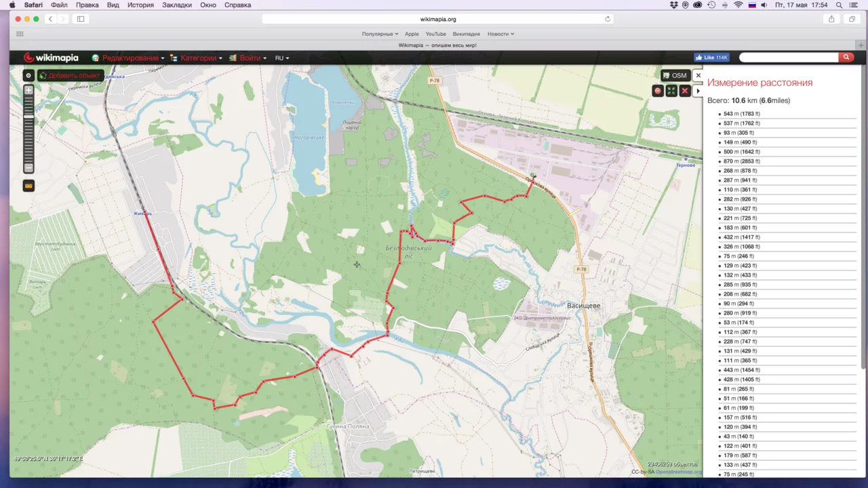868x488 pixels.
Task: Open the Войти dropdown menu
Action: tap(248, 58)
